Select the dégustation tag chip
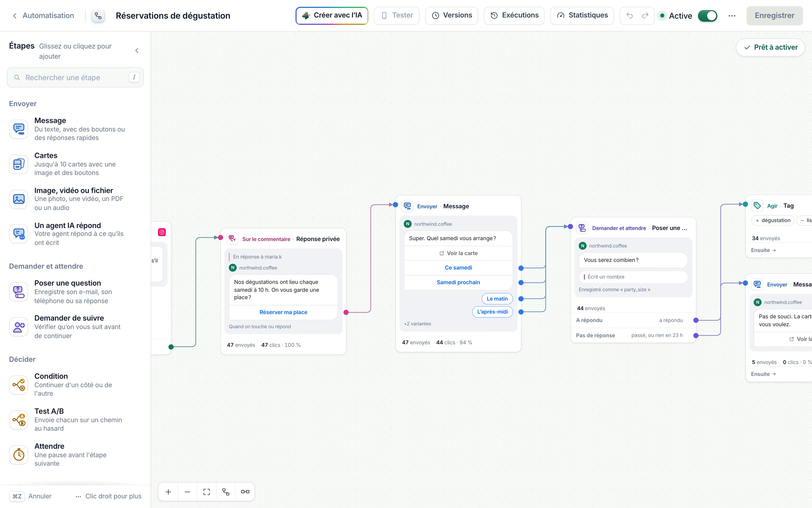 pyautogui.click(x=773, y=220)
